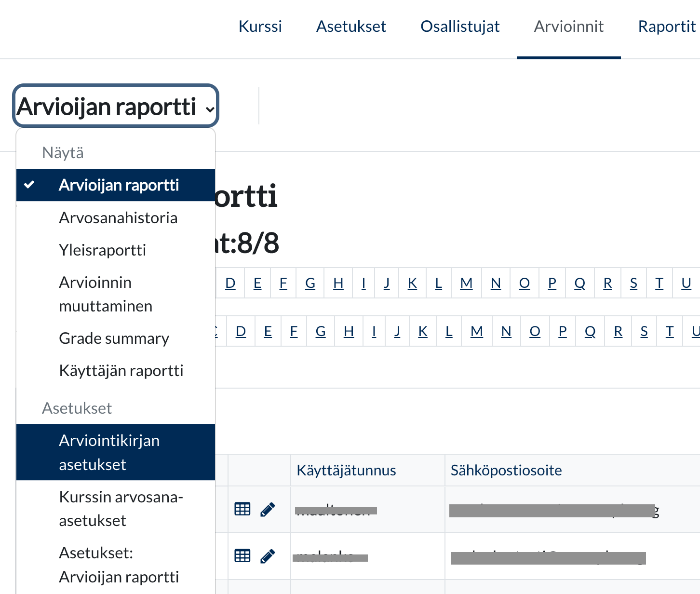Click the pencil edit icon in second row
This screenshot has height=594, width=700.
pyautogui.click(x=268, y=556)
